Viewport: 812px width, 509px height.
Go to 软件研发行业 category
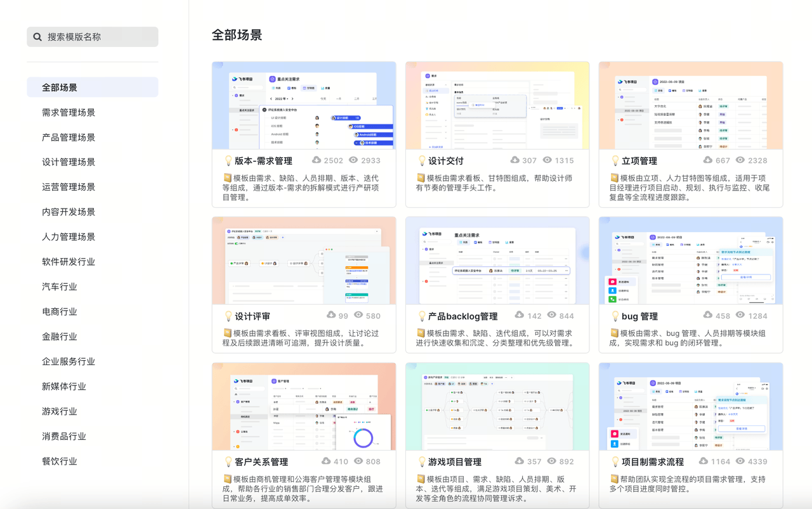click(x=69, y=262)
